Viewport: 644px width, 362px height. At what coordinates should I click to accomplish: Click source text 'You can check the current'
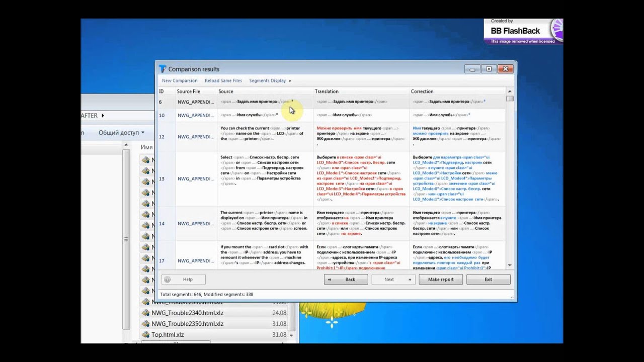coord(245,128)
